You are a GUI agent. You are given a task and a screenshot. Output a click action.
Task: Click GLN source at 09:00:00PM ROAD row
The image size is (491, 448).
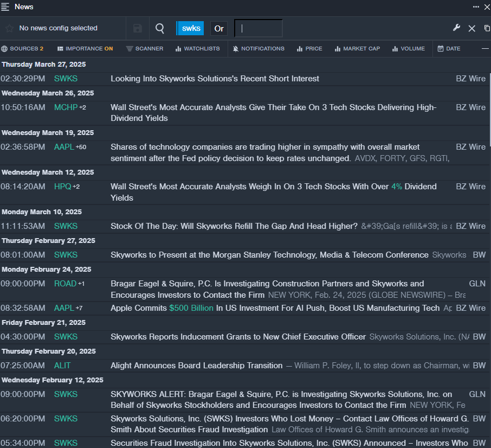click(477, 284)
